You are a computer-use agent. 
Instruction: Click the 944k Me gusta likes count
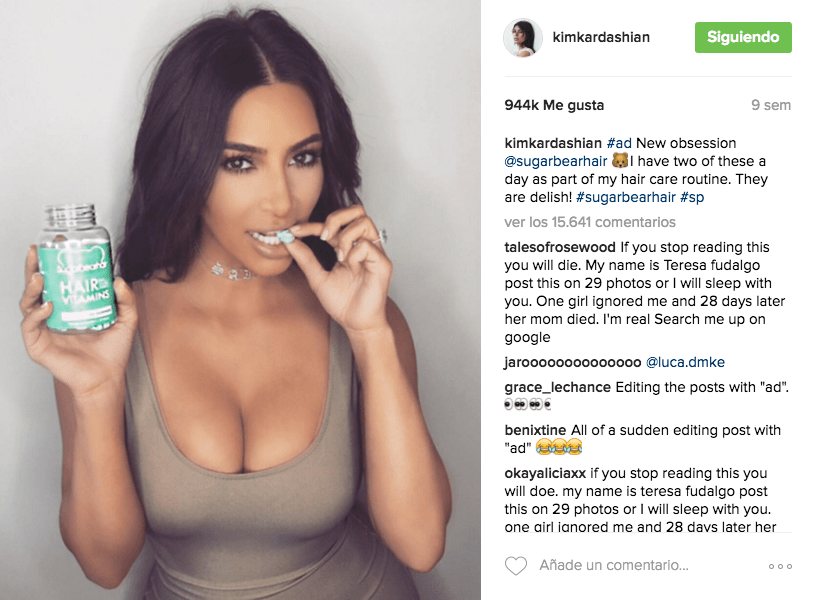tap(554, 105)
